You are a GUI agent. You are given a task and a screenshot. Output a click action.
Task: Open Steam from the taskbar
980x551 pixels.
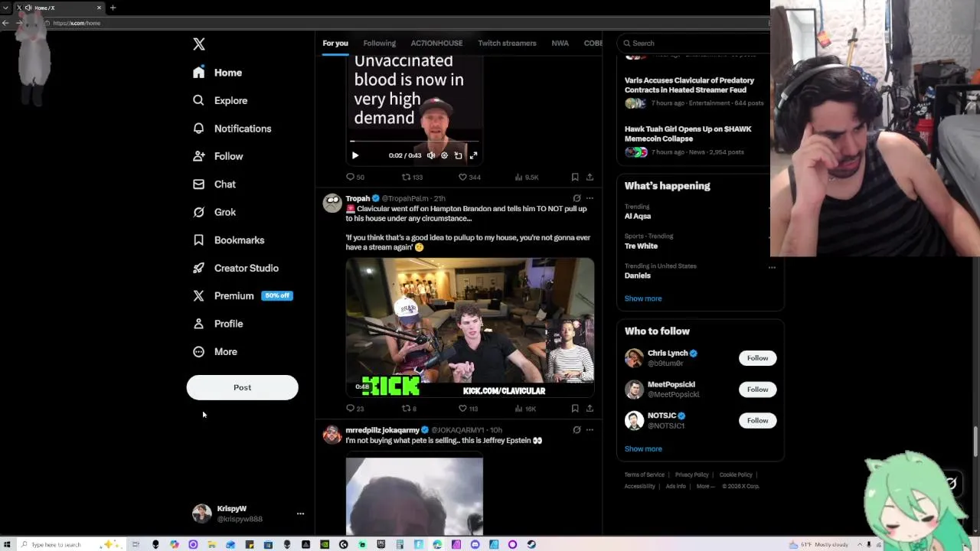coord(531,545)
